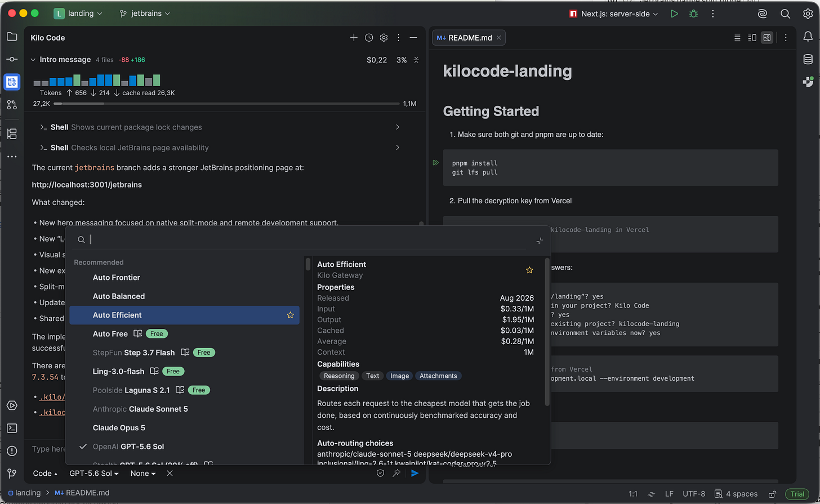This screenshot has width=820, height=504.
Task: Open the Database tool window
Action: 808,59
